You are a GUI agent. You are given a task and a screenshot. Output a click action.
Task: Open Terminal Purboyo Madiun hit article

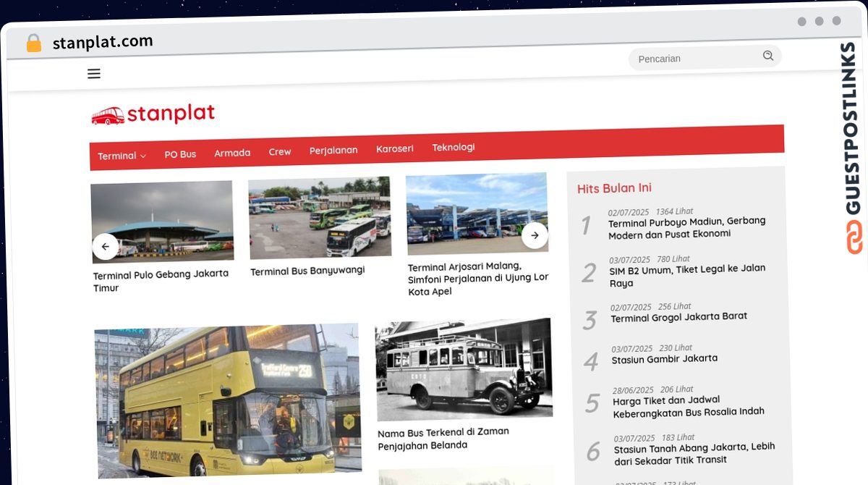pyautogui.click(x=686, y=227)
